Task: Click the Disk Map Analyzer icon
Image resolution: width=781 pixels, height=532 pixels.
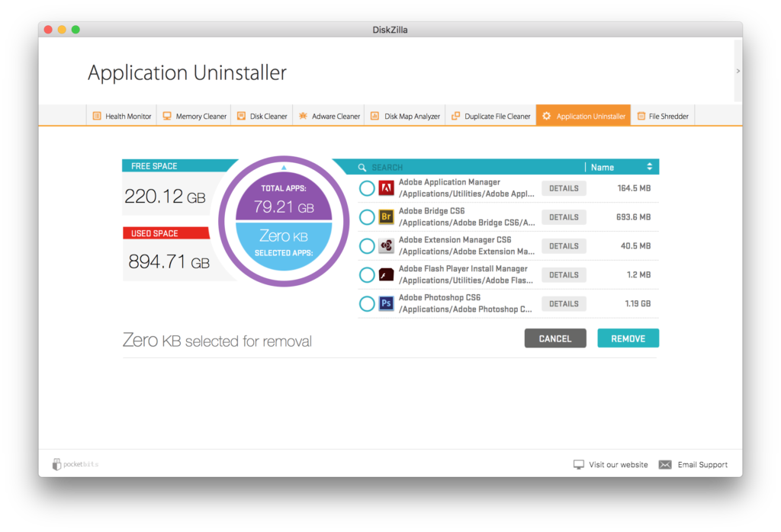Action: 374,116
